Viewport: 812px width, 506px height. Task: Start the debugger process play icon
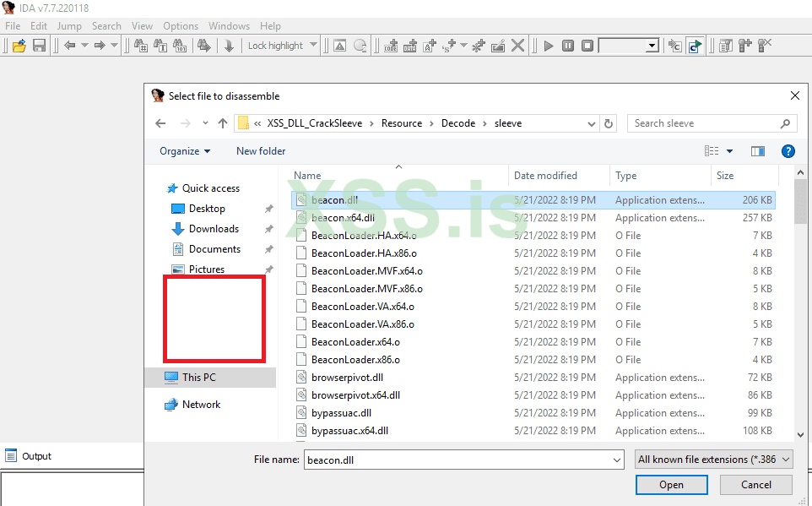tap(549, 46)
